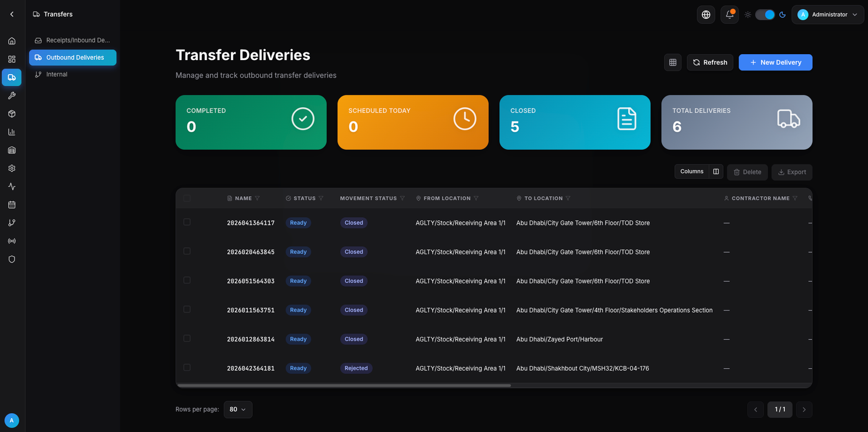Click the Transfers section header
This screenshot has width=868, height=432.
pos(53,14)
